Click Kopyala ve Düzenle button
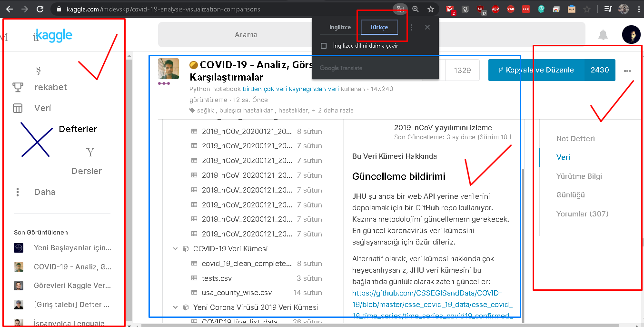Image resolution: width=644 pixels, height=327 pixels. click(x=536, y=70)
